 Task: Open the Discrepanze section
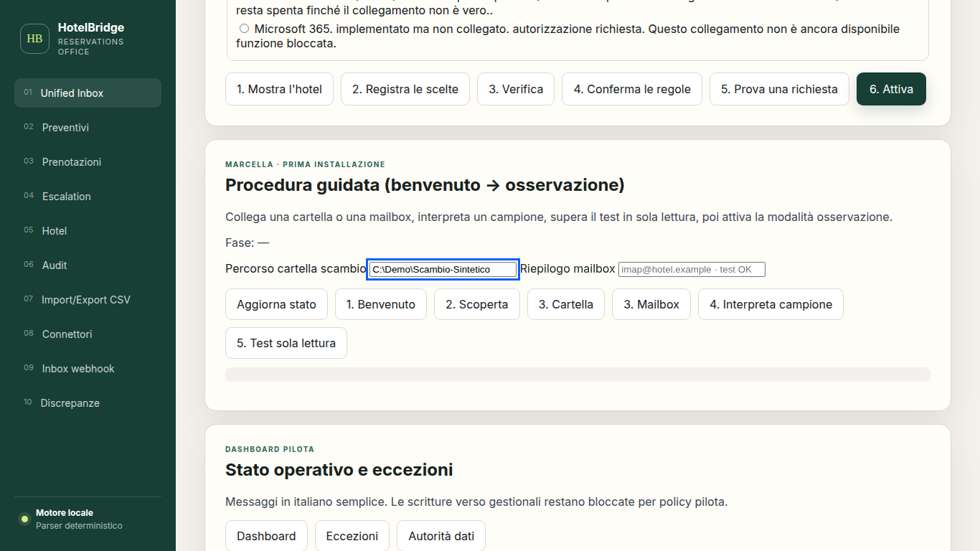tap(88, 403)
